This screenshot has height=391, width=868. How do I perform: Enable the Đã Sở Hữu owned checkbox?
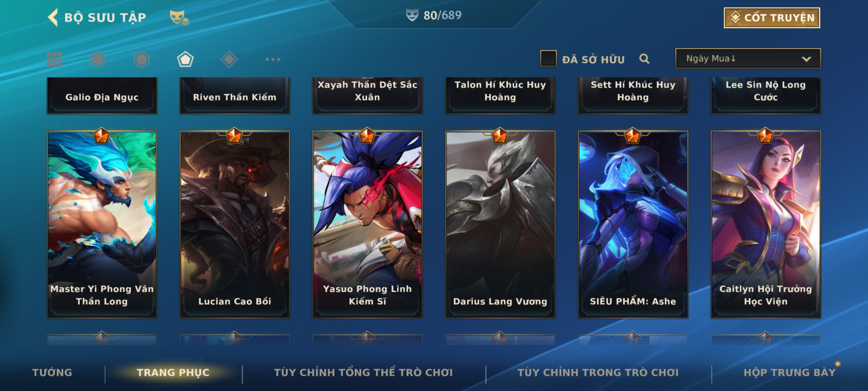point(548,59)
